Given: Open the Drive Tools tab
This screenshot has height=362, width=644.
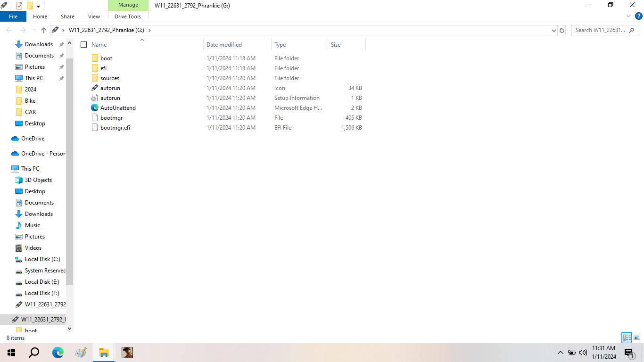Looking at the screenshot, I should click(x=128, y=16).
